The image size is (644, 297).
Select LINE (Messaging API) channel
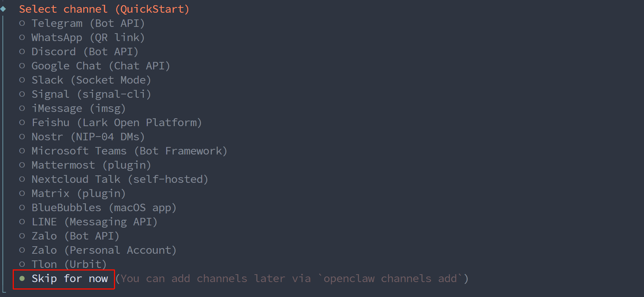coord(94,222)
